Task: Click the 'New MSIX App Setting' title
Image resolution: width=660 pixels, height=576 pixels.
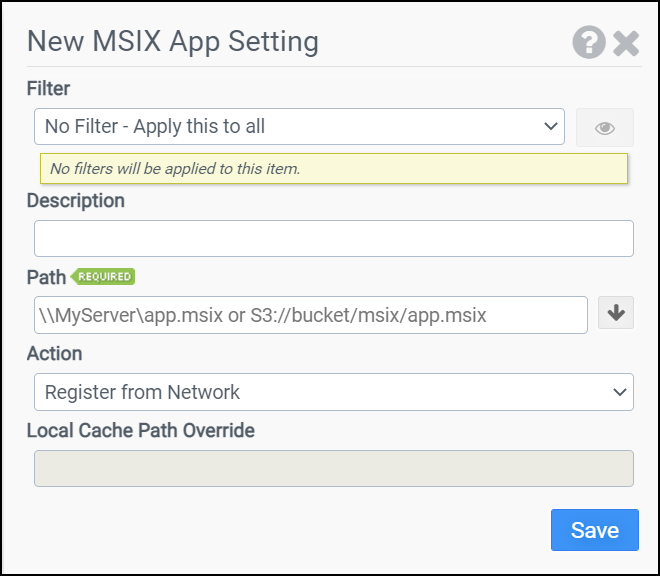Action: pyautogui.click(x=172, y=42)
